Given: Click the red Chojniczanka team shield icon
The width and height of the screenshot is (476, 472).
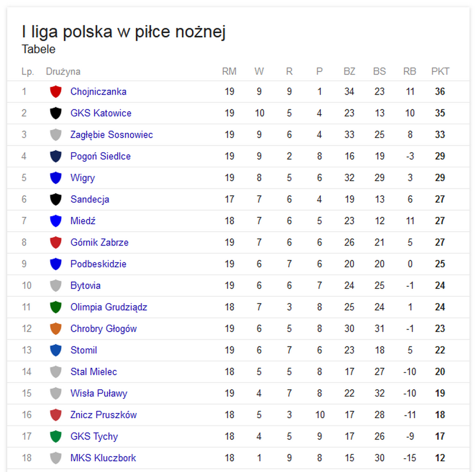Looking at the screenshot, I should pos(56,91).
